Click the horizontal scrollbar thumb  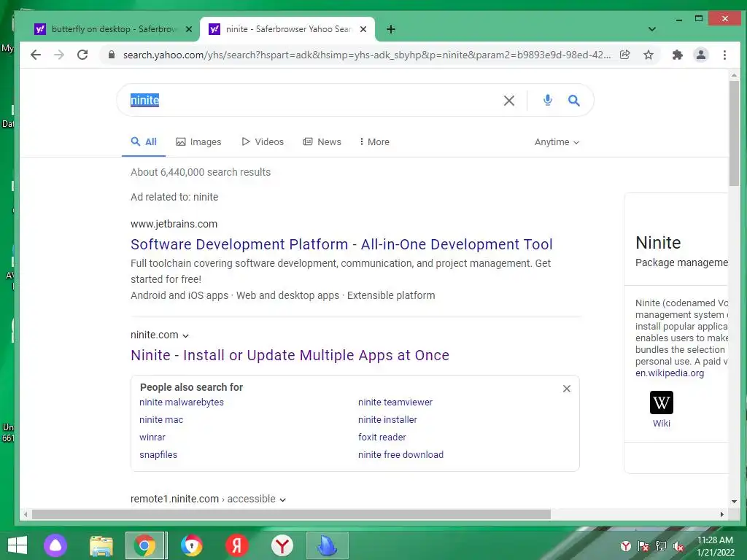point(291,515)
